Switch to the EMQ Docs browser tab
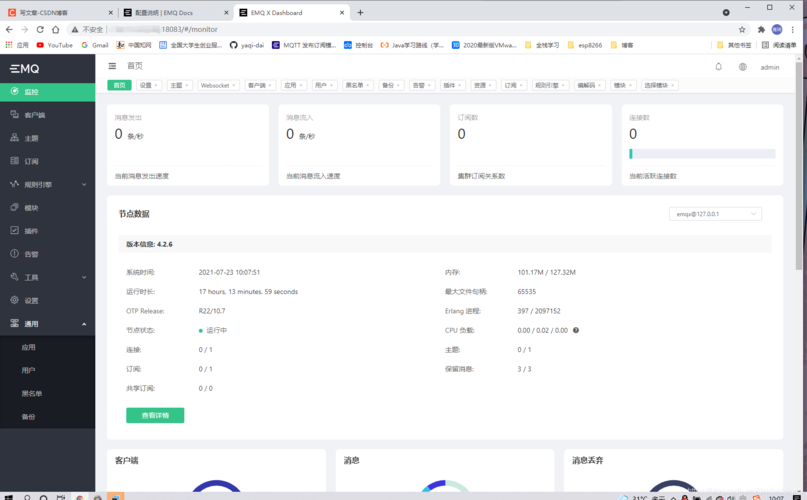The height and width of the screenshot is (500, 807). click(x=177, y=12)
